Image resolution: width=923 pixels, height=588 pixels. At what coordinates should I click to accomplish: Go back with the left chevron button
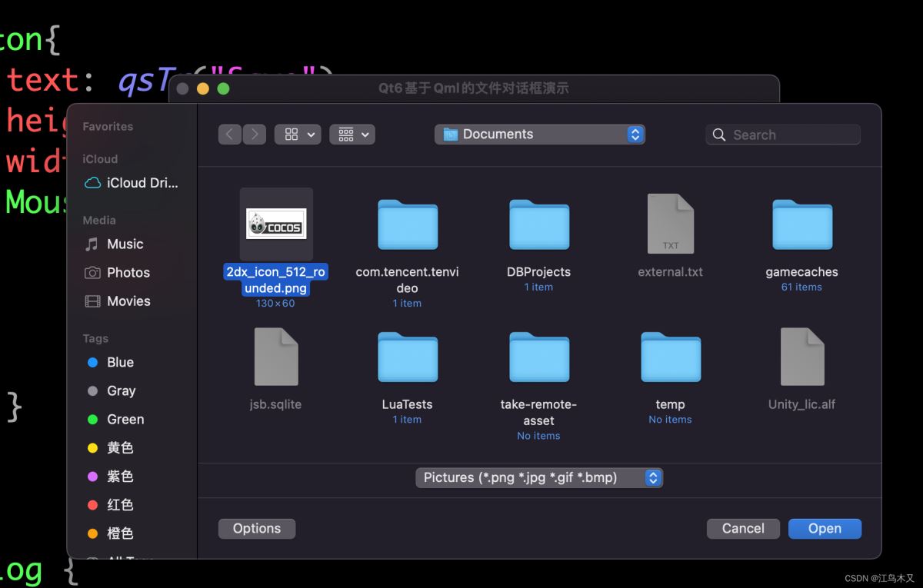point(229,135)
